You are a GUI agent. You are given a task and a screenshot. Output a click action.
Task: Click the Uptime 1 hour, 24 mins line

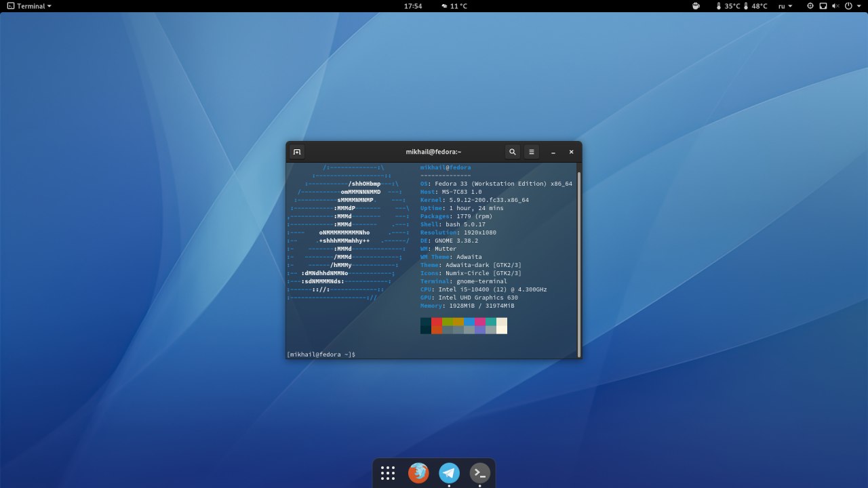click(x=462, y=208)
